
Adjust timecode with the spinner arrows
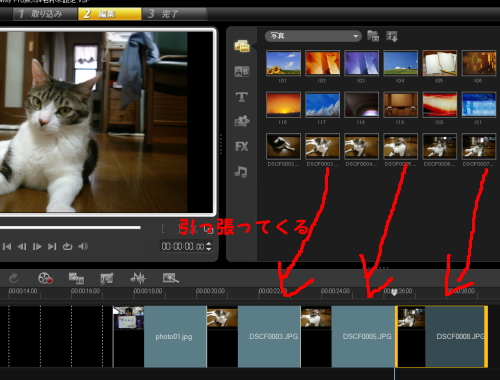tap(209, 246)
